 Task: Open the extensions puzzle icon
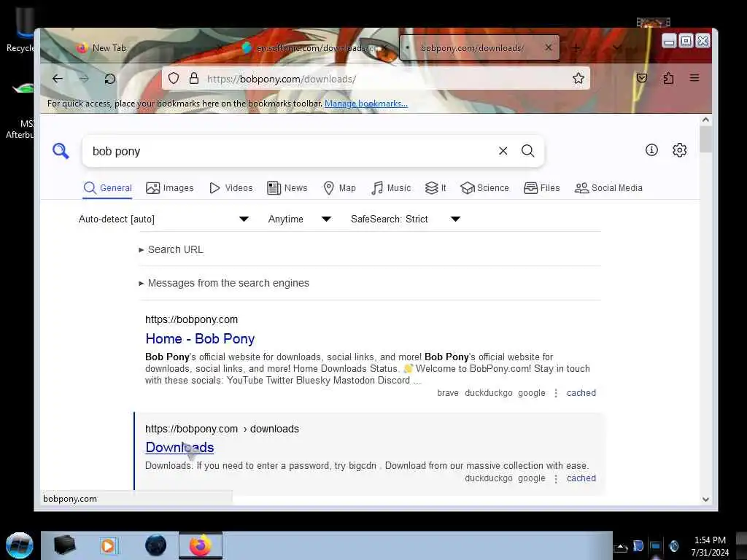click(x=668, y=77)
